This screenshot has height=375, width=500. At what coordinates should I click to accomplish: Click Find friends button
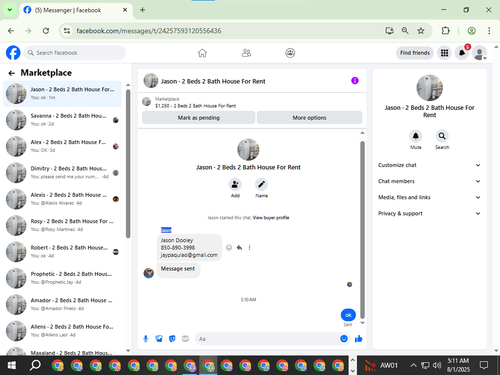(x=415, y=53)
